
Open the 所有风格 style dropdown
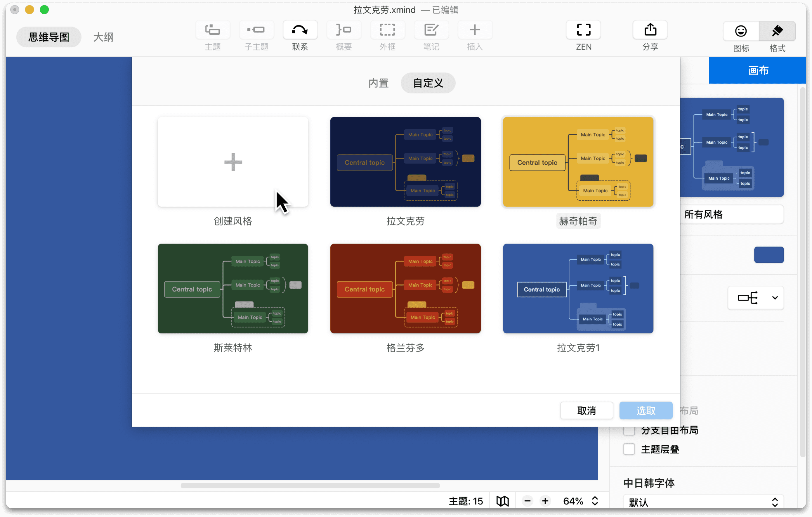[733, 214]
